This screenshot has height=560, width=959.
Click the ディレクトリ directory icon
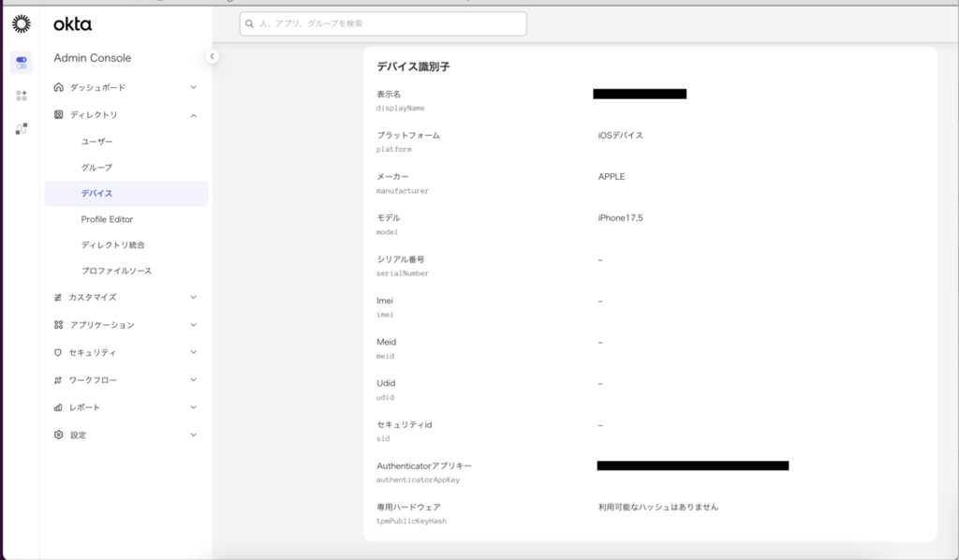tap(59, 114)
